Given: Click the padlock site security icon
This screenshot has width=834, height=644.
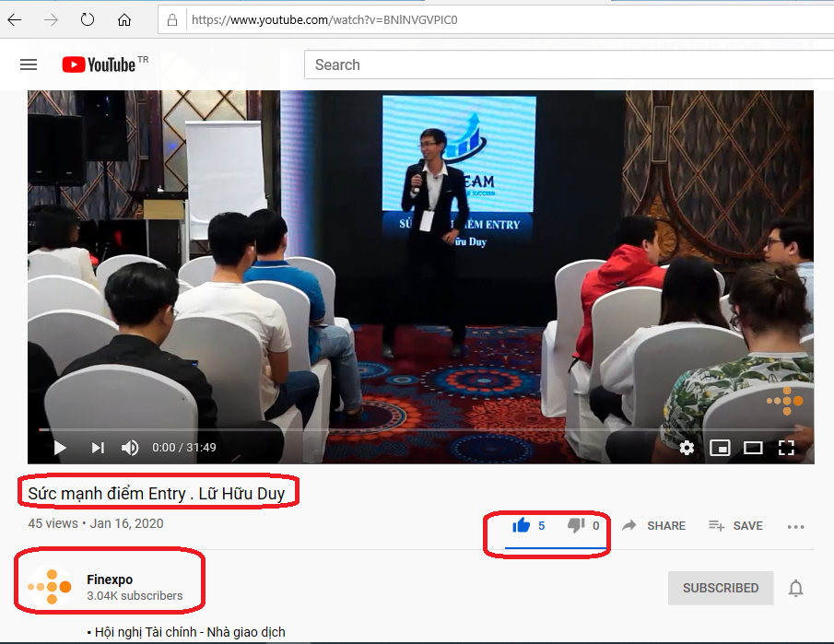Looking at the screenshot, I should click(x=171, y=20).
